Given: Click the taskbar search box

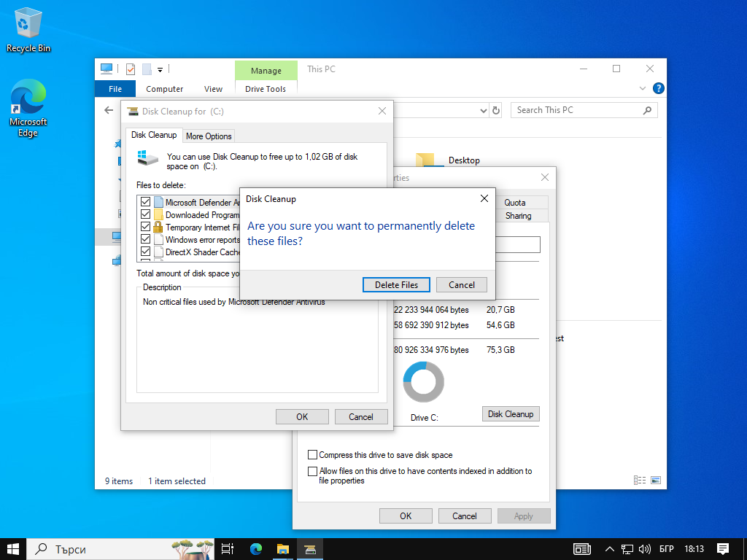Looking at the screenshot, I should click(120, 549).
